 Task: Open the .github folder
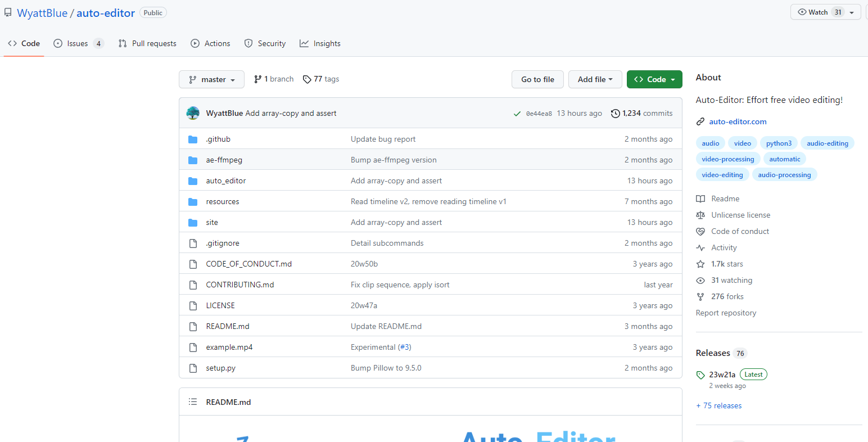click(x=218, y=139)
